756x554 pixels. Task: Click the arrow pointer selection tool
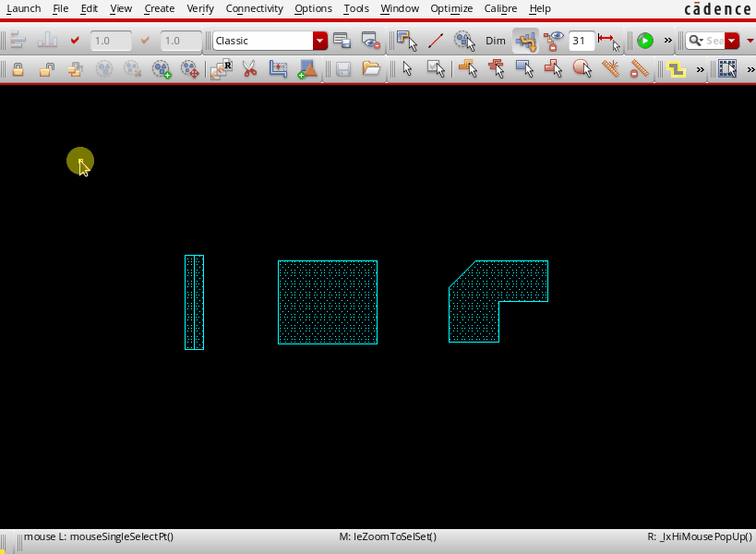[407, 69]
